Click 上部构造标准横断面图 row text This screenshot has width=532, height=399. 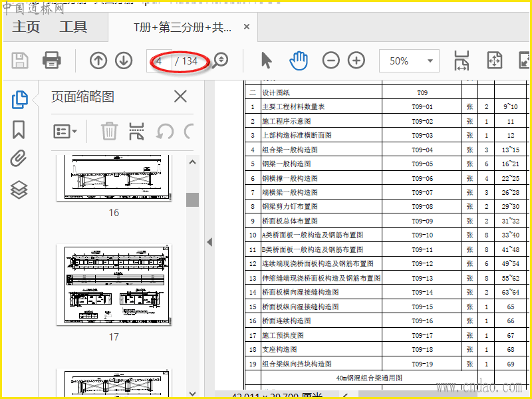[297, 136]
